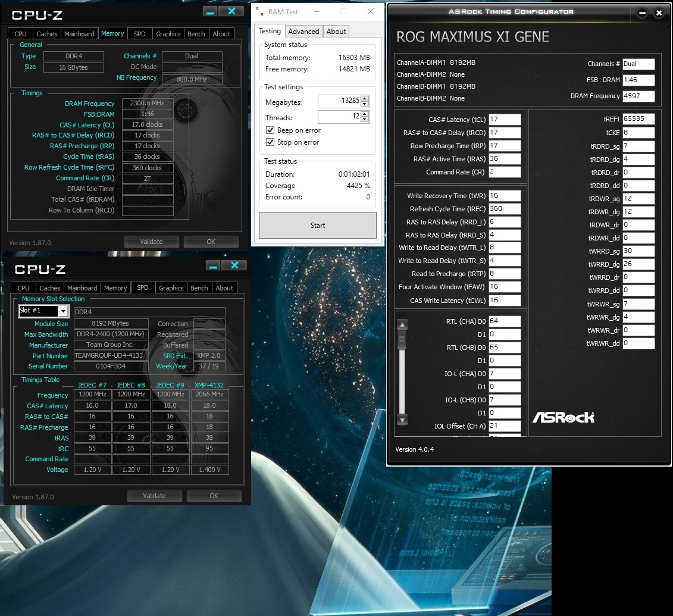The image size is (673, 616).
Task: Open About tab in upper CPU-Z window
Action: (x=221, y=34)
